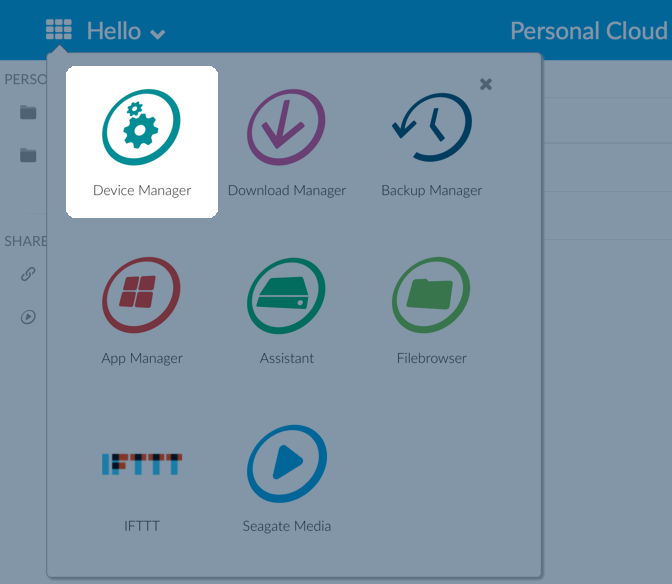Click the Backup Manager text label
This screenshot has width=672, height=584.
pyautogui.click(x=432, y=190)
